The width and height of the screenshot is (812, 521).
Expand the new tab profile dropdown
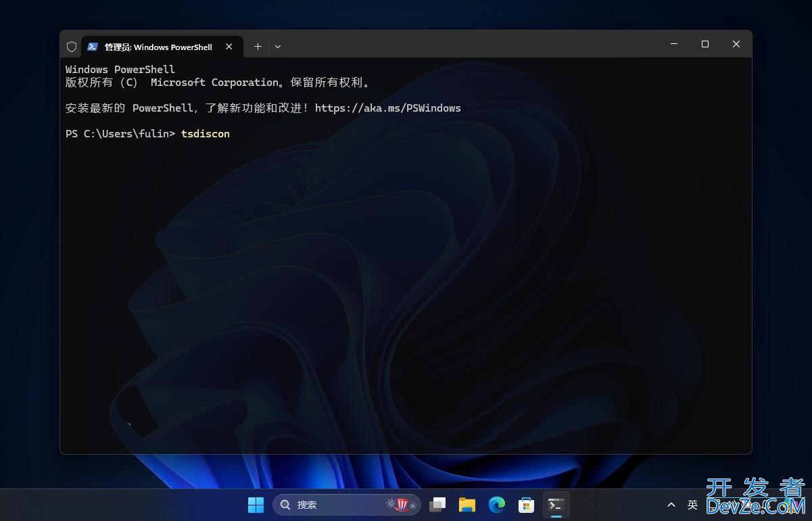tap(278, 47)
